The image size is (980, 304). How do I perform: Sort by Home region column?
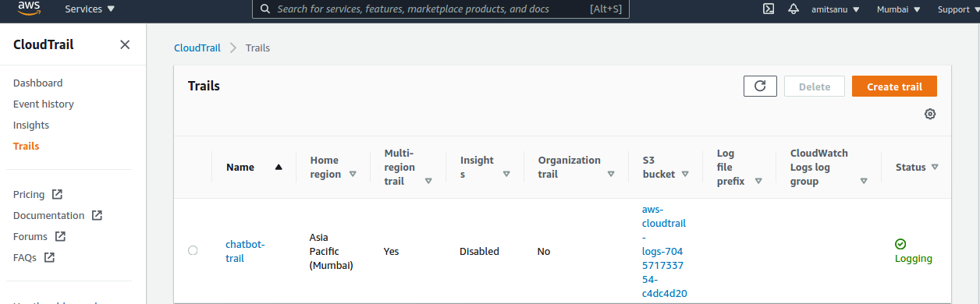pos(353,174)
